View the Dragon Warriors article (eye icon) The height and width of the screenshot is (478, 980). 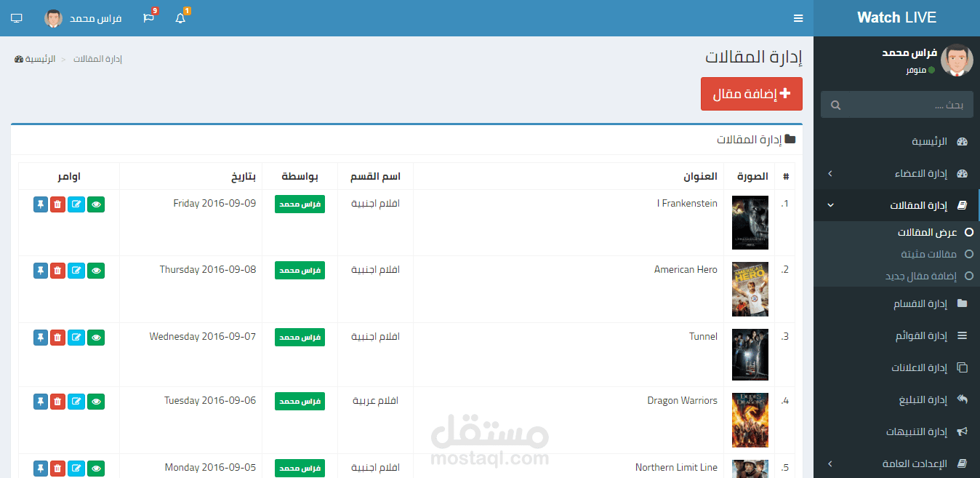point(96,401)
